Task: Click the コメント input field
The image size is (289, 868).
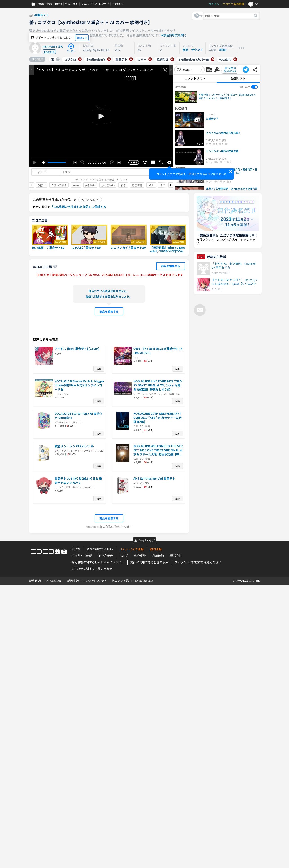Action: (x=104, y=172)
